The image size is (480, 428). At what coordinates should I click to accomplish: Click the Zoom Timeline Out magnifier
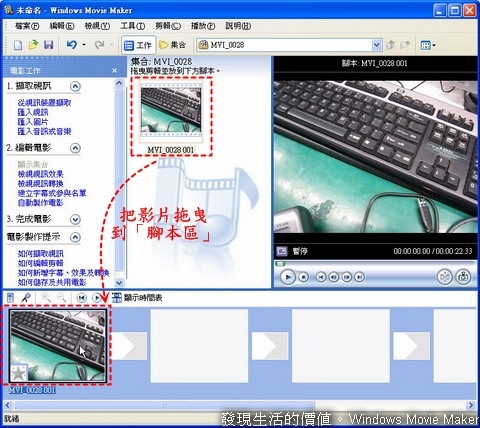[x=61, y=298]
